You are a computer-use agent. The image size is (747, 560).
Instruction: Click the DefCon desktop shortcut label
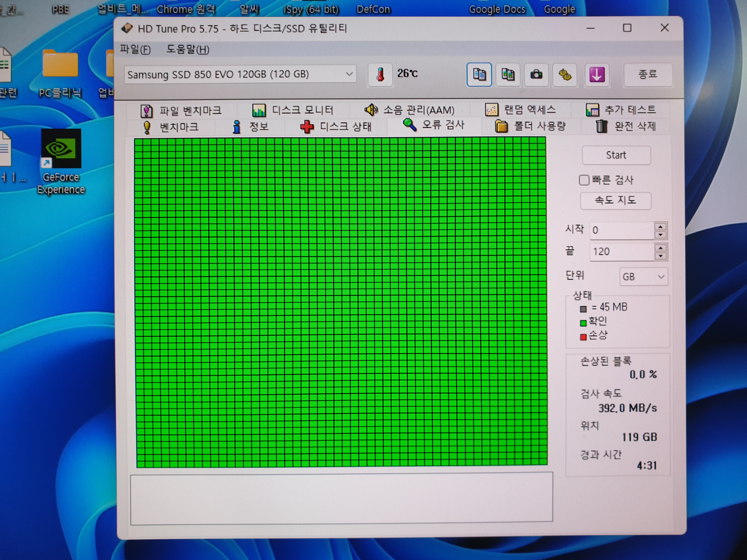[373, 9]
